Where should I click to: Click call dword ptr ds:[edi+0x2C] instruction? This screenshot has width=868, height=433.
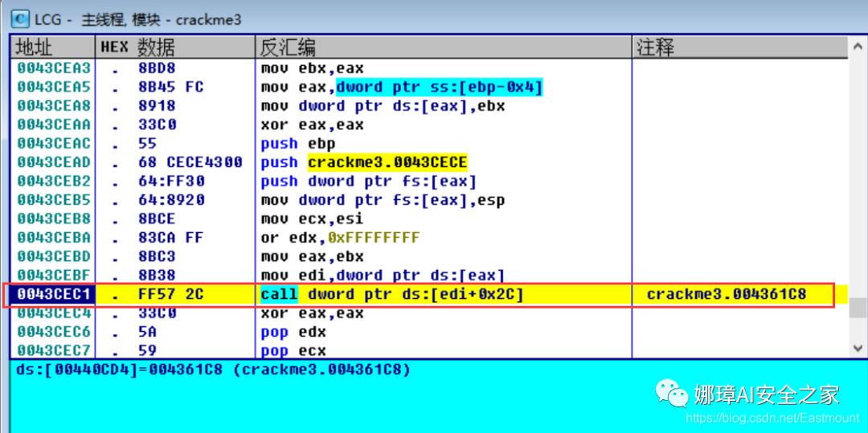[391, 295]
